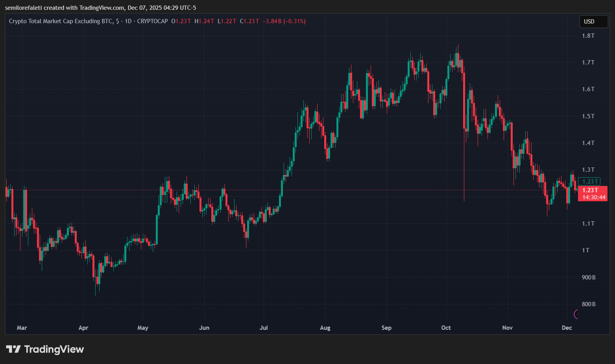The image size is (615, 364).
Task: Click the USD button in the top right corner
Action: pyautogui.click(x=593, y=22)
